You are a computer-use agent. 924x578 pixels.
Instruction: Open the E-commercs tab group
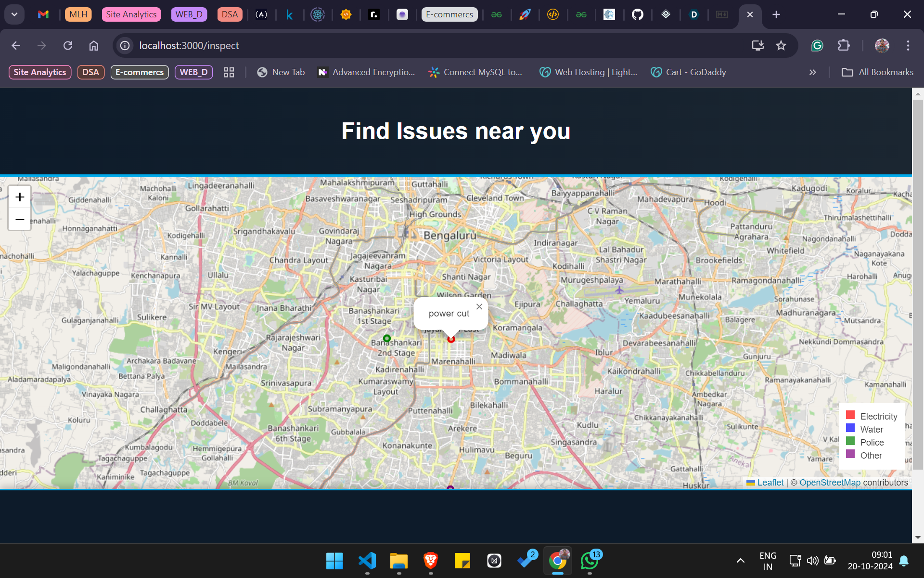(449, 14)
